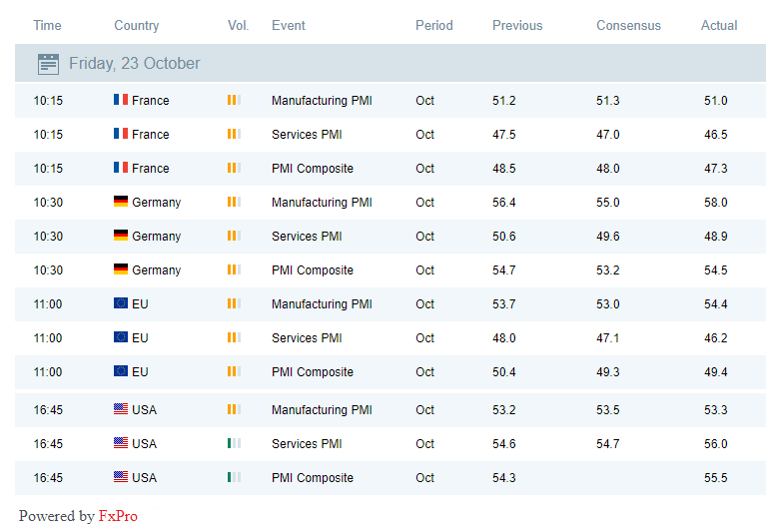The image size is (766, 532).
Task: Click the green volatility indicator for USA PMI Composite
Action: [234, 477]
